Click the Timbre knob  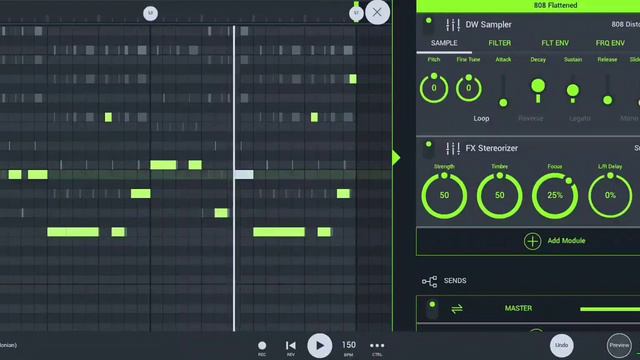[500, 195]
